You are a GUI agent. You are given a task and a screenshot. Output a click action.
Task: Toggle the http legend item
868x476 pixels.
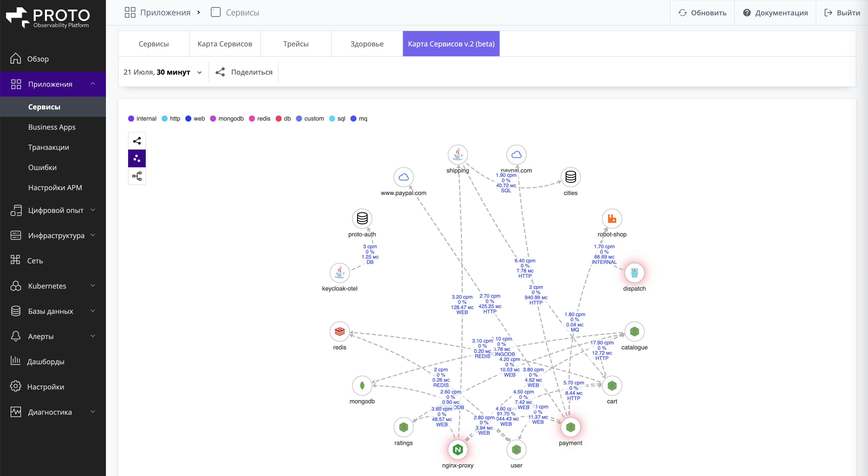point(171,119)
